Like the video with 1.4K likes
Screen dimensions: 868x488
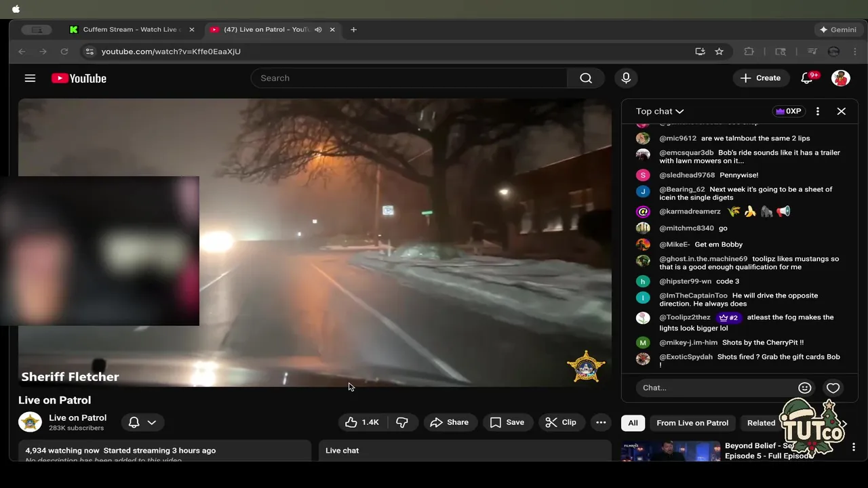tap(363, 422)
